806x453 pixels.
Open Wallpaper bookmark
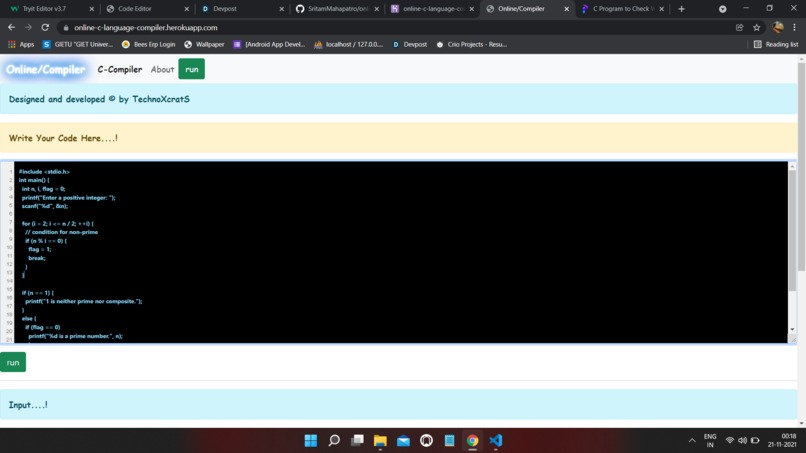[204, 44]
